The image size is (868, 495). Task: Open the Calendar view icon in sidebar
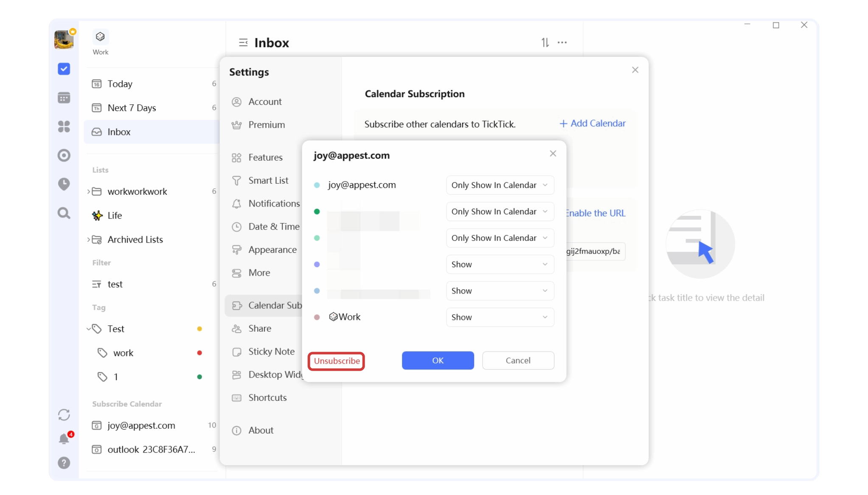click(64, 98)
